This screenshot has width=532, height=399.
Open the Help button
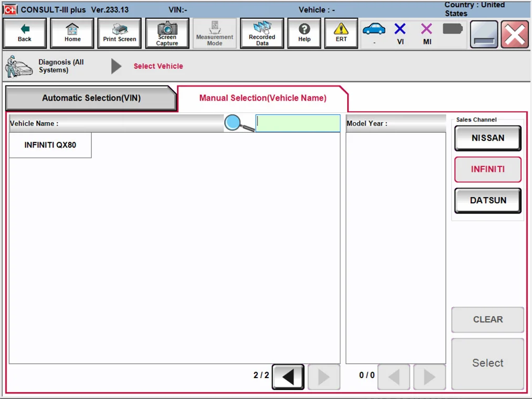(x=304, y=34)
